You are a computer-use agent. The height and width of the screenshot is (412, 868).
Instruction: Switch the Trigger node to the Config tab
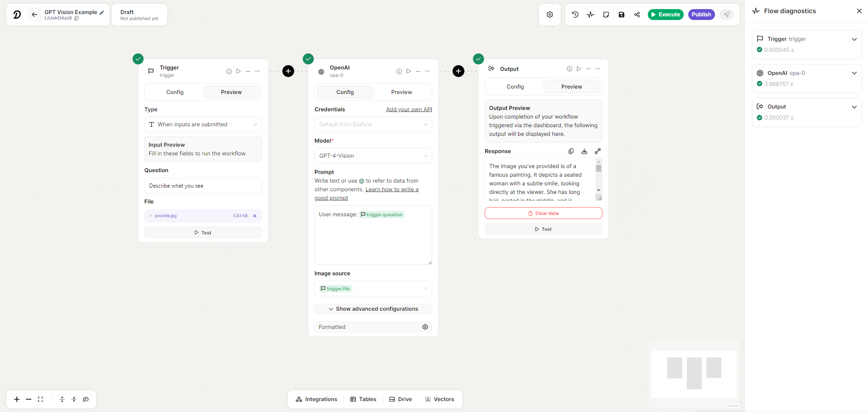click(175, 92)
